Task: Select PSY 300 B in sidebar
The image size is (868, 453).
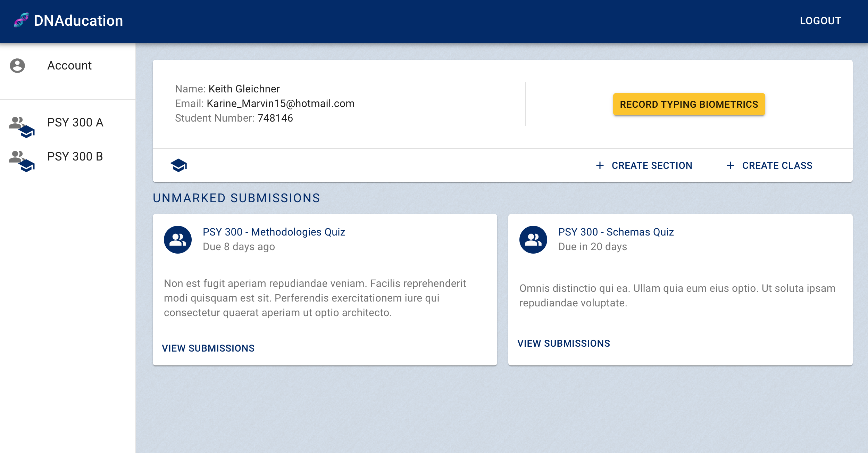Action: (x=75, y=157)
